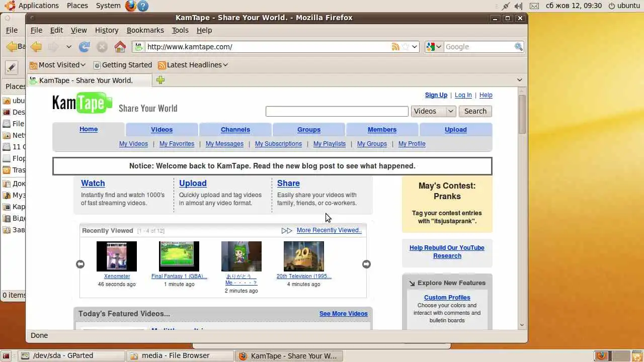Open the Bookmarks menu
The height and width of the screenshot is (362, 644).
click(x=145, y=30)
